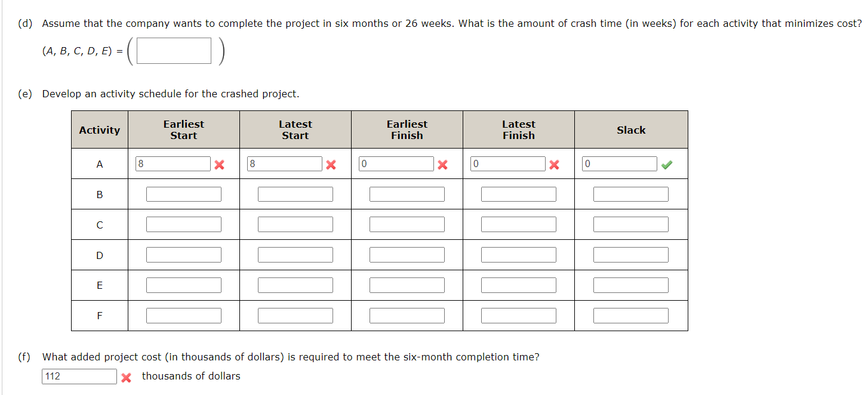Viewport: 868px width, 395px height.
Task: Click Activity A's Slack field showing 0
Action: [x=619, y=163]
